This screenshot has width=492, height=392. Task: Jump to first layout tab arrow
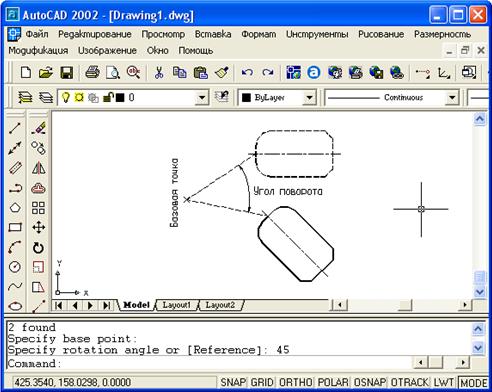(x=59, y=305)
